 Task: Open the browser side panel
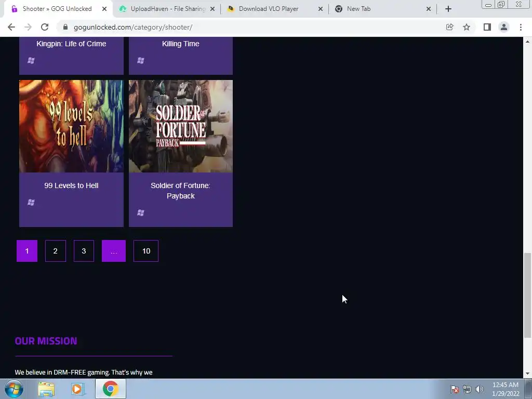coord(487,27)
